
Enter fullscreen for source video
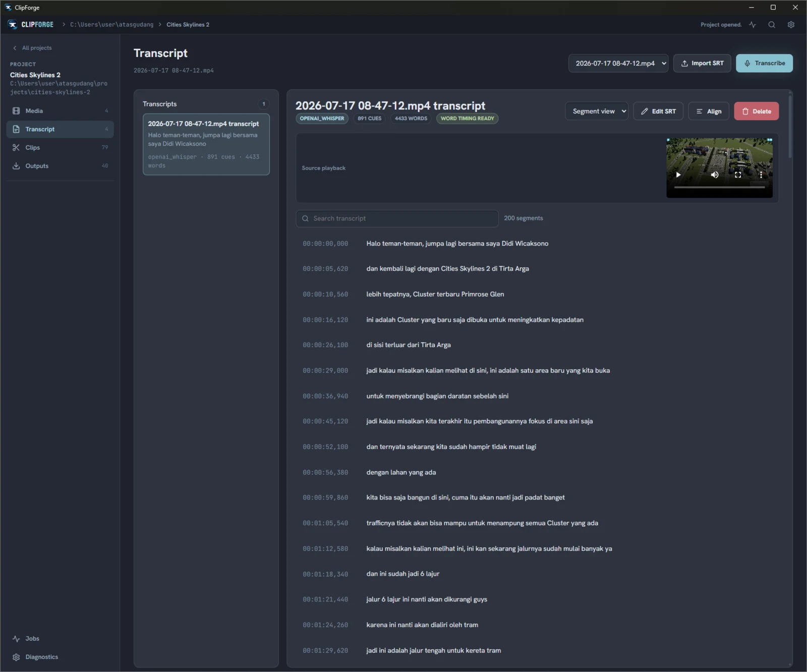click(738, 175)
